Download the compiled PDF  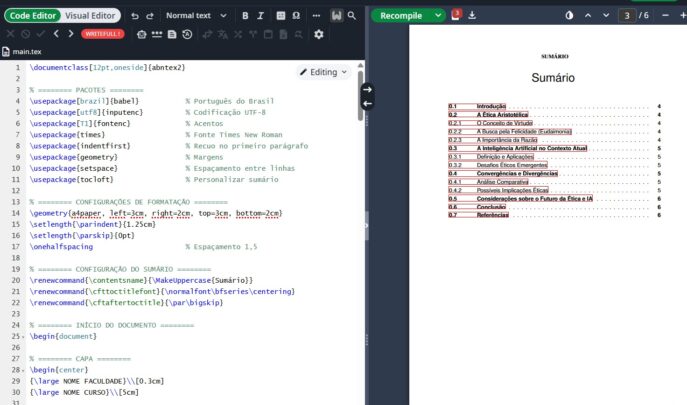click(472, 15)
